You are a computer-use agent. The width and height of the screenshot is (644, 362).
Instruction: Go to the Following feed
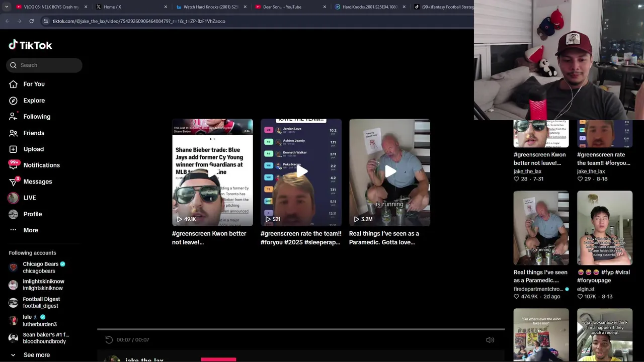click(x=37, y=117)
